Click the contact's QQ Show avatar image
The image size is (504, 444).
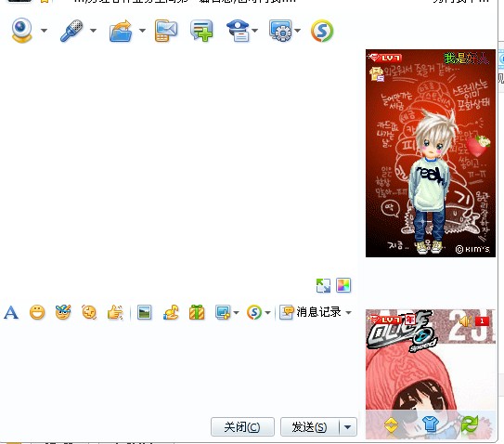pyautogui.click(x=431, y=153)
